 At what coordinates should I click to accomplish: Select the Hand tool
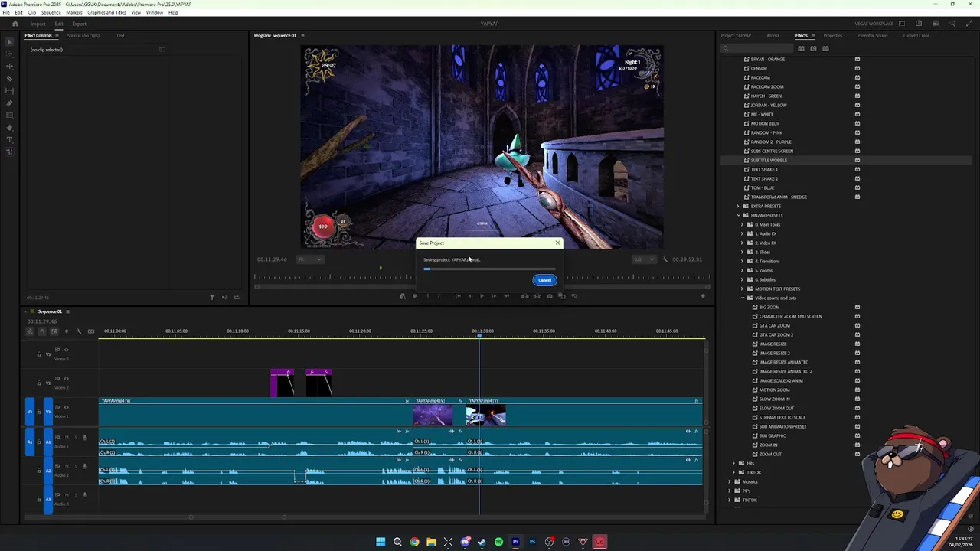coord(9,127)
